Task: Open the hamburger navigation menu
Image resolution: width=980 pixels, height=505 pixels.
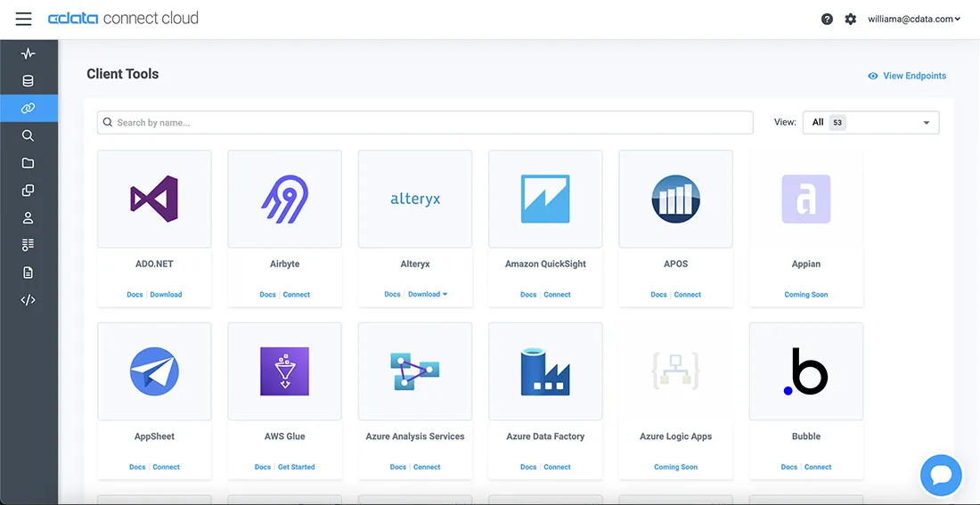Action: coord(24,19)
